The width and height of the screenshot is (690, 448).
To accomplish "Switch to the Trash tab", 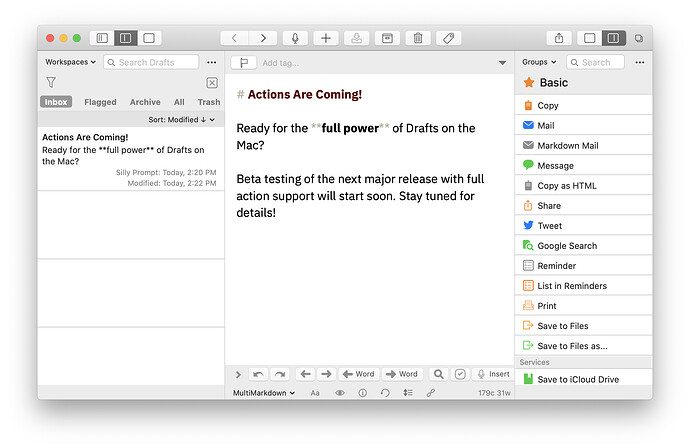I will tap(209, 102).
